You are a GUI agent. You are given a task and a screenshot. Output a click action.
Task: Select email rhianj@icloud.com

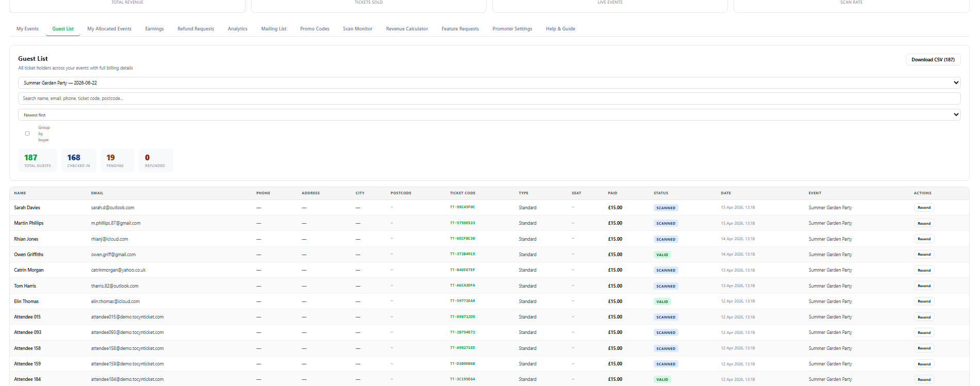tap(109, 239)
